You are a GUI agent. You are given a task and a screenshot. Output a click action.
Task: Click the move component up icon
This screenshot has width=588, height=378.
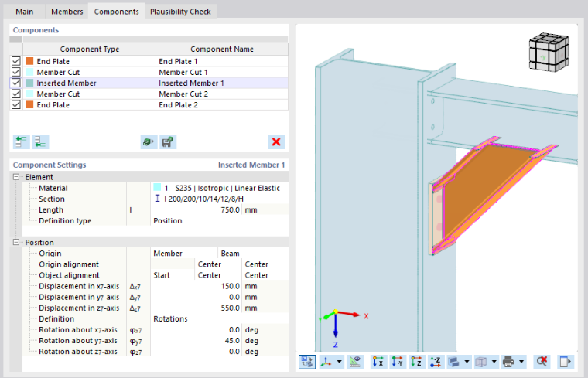pyautogui.click(x=22, y=142)
